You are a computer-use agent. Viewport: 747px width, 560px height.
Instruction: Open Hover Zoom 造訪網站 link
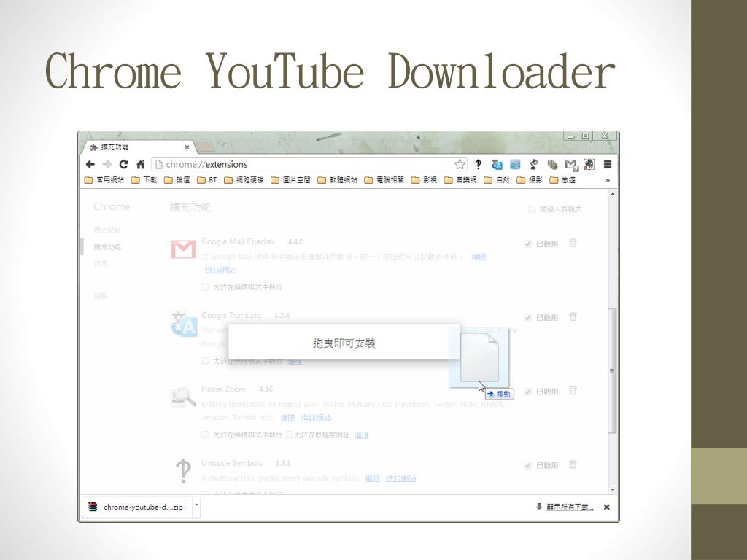coord(317,418)
